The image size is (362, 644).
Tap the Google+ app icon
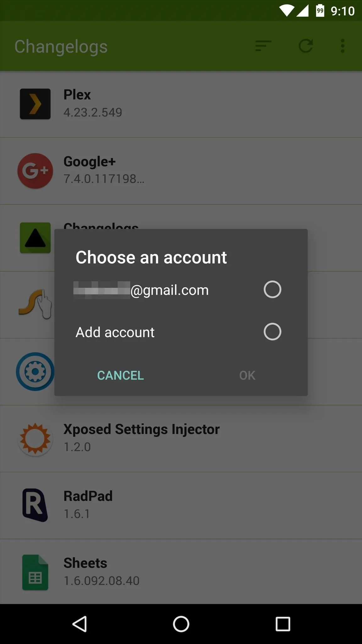pos(35,171)
